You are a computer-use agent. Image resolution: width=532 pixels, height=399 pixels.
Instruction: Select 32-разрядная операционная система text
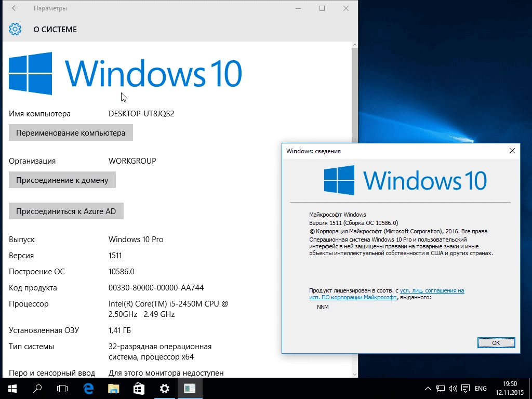160,352
